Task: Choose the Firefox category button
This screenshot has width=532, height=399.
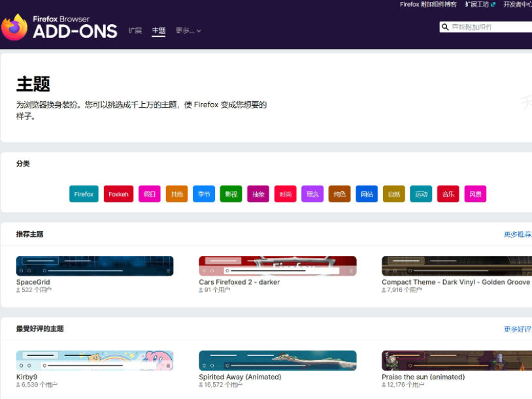Action: point(84,194)
